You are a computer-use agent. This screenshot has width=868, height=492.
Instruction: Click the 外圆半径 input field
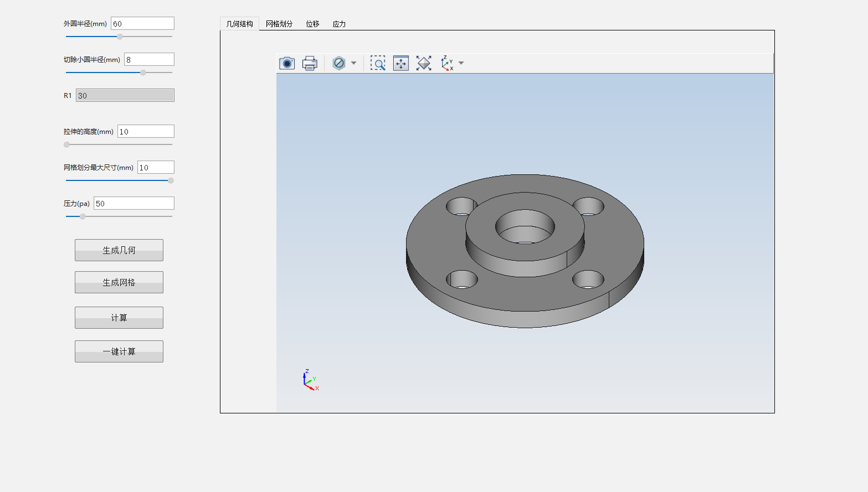point(142,23)
